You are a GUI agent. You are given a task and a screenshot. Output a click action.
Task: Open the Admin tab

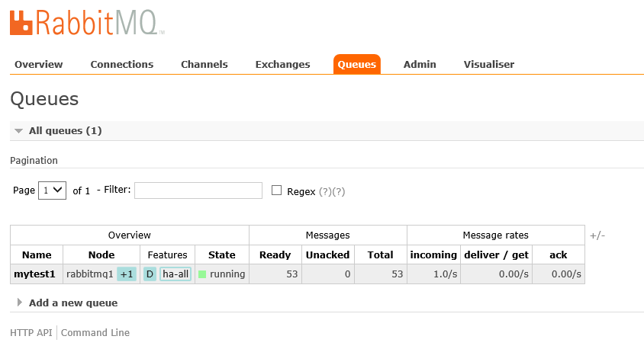pyautogui.click(x=420, y=64)
